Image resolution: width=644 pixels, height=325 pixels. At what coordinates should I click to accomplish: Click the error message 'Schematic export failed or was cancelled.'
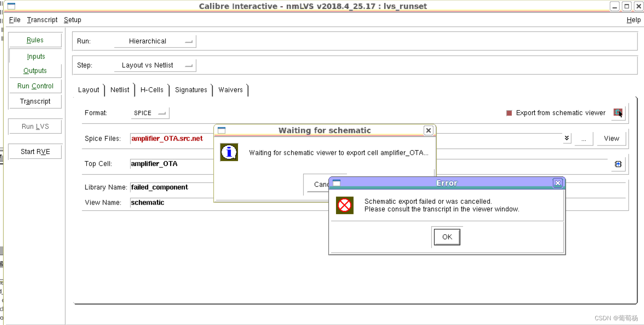tap(428, 202)
